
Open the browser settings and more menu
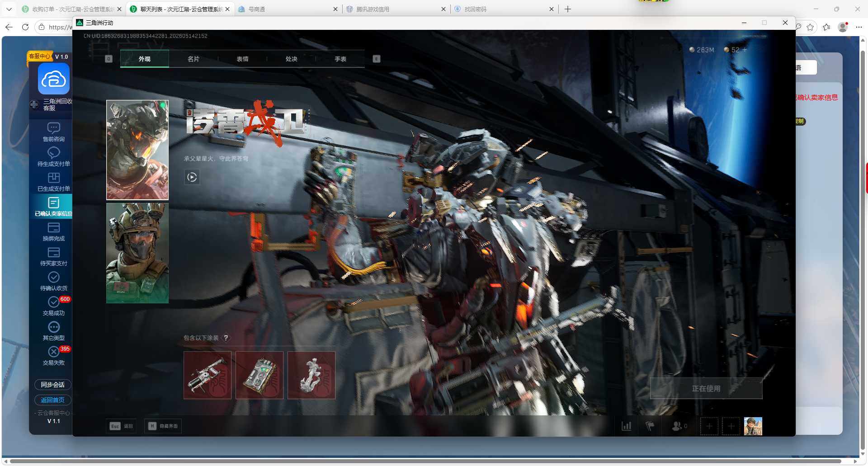coord(859,27)
